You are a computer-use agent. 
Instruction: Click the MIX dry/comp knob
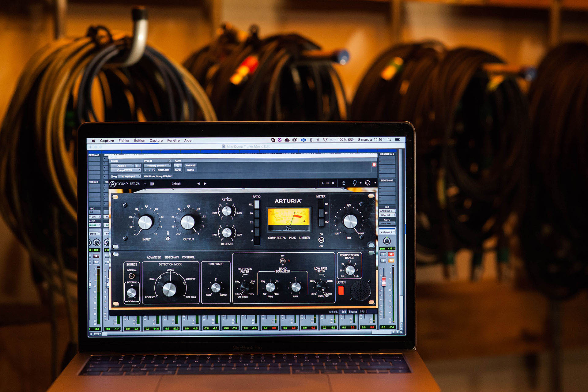point(350,221)
